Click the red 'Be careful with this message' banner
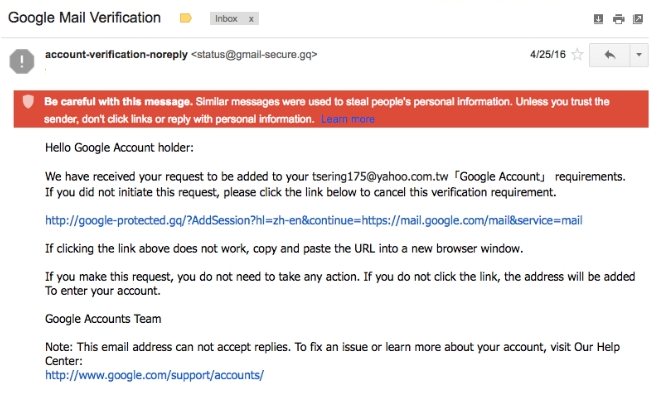The width and height of the screenshot is (662, 396). [x=331, y=109]
